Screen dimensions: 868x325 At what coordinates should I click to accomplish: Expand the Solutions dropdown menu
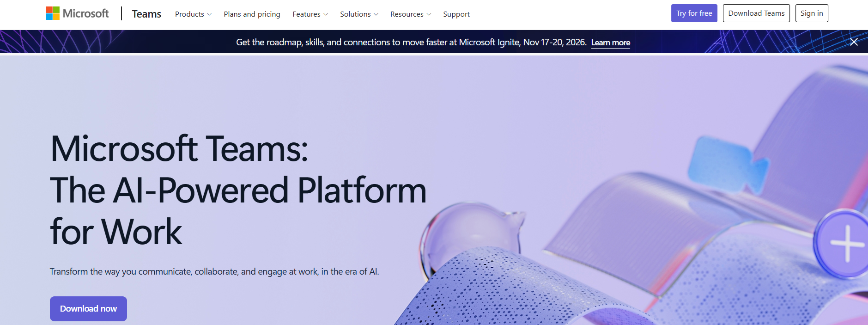point(359,14)
